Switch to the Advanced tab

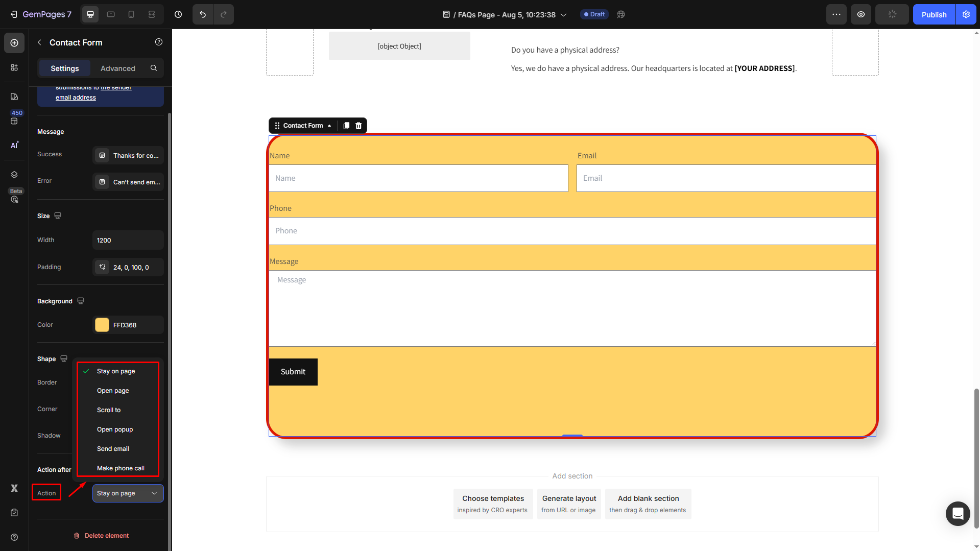tap(118, 68)
